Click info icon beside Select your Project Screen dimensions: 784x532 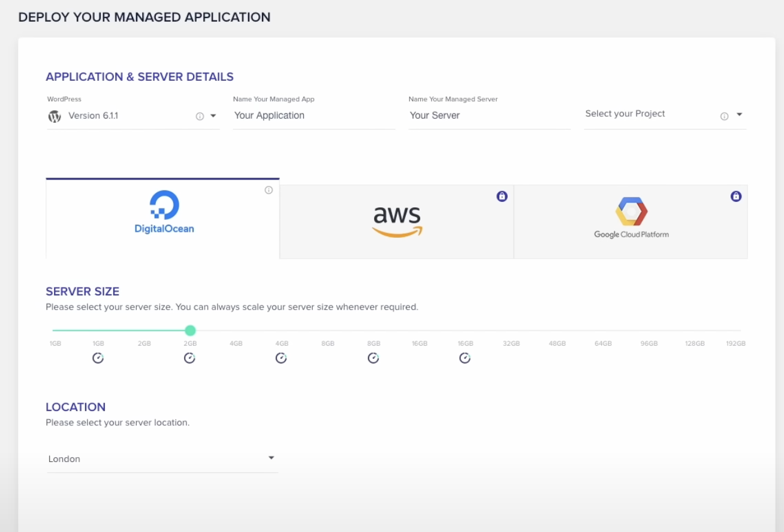click(x=724, y=116)
